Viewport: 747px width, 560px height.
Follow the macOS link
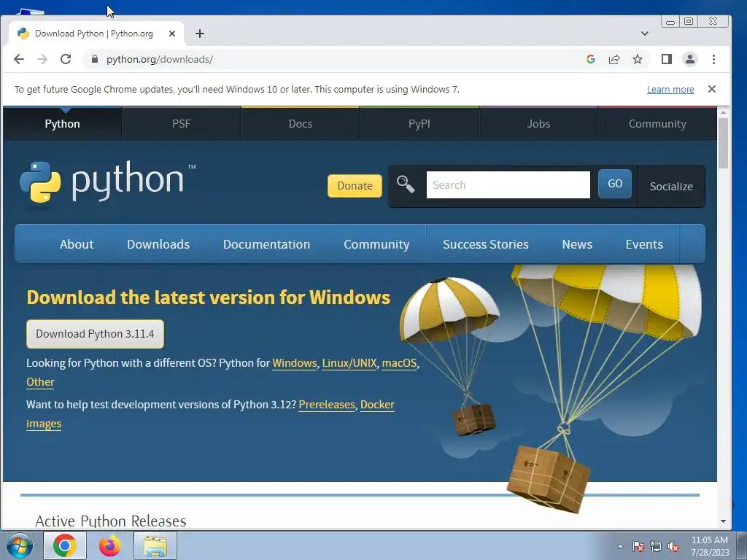tap(399, 363)
